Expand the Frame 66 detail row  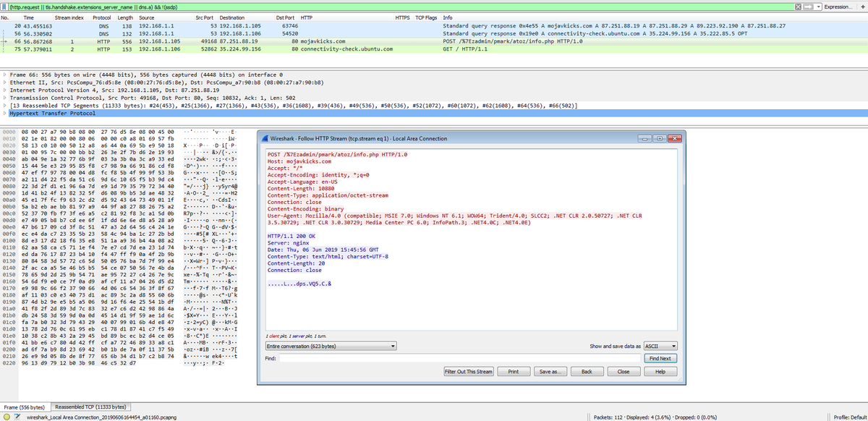(6, 75)
